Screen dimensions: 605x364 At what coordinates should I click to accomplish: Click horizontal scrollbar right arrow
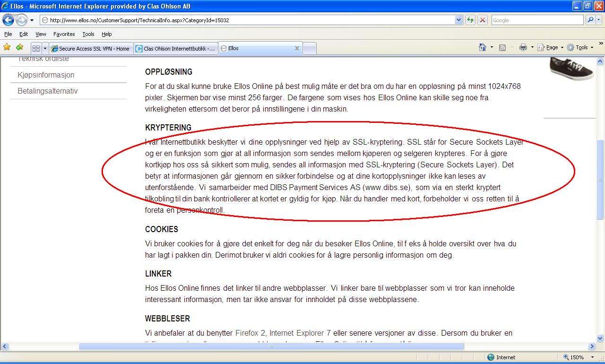tap(592, 347)
